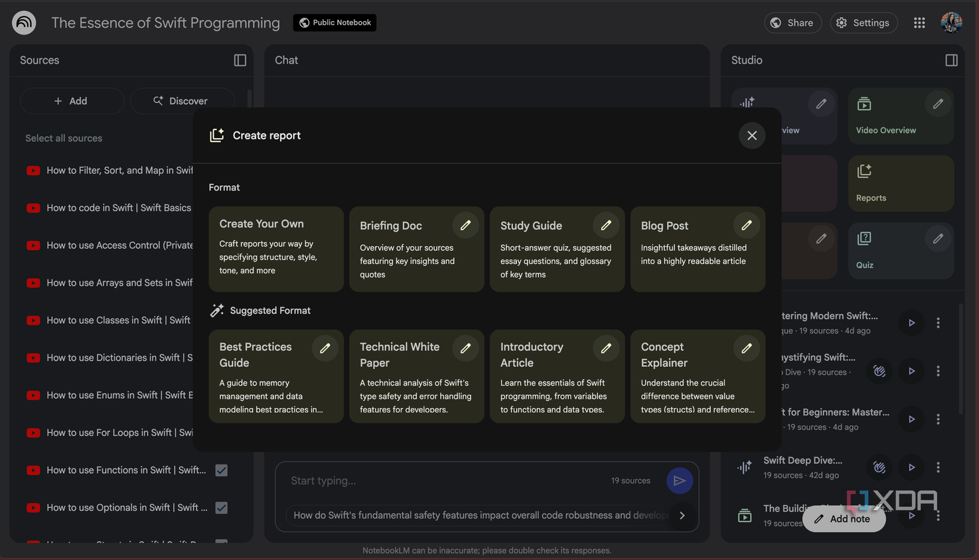Viewport: 979px width, 560px height.
Task: Open more options for Swift Deep Dive
Action: click(x=938, y=467)
